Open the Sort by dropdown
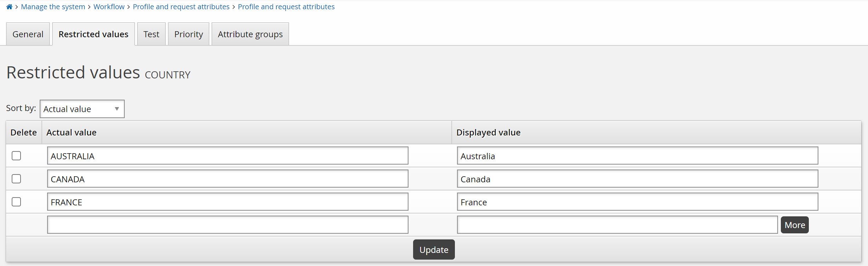 [x=82, y=109]
